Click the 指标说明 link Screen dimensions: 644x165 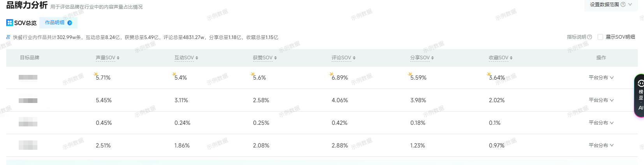(577, 37)
